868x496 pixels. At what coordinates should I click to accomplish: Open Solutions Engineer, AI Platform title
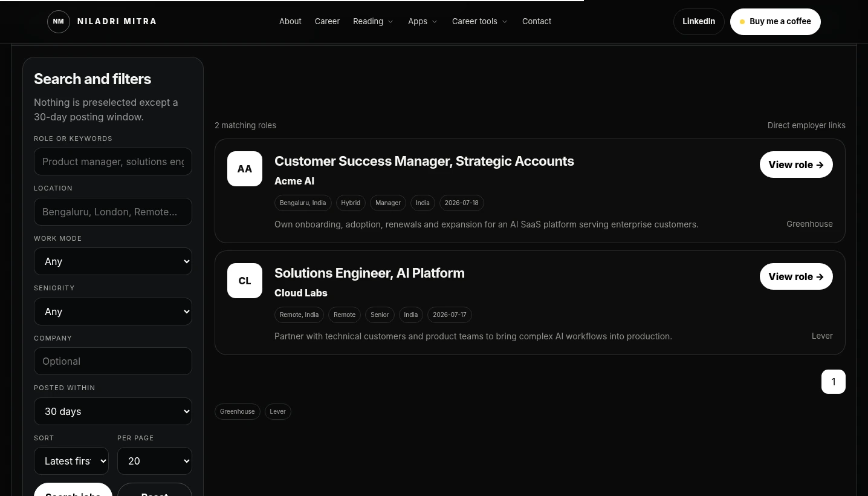coord(369,273)
